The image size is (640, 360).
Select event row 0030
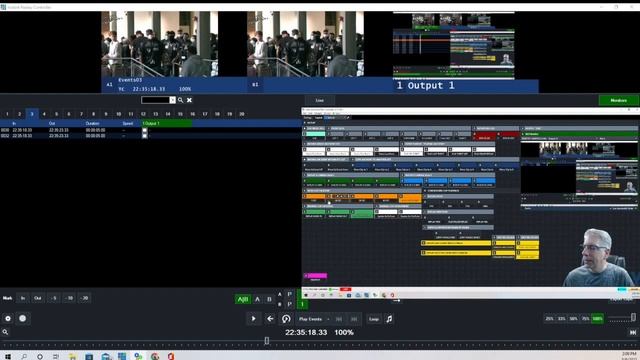coord(151,130)
